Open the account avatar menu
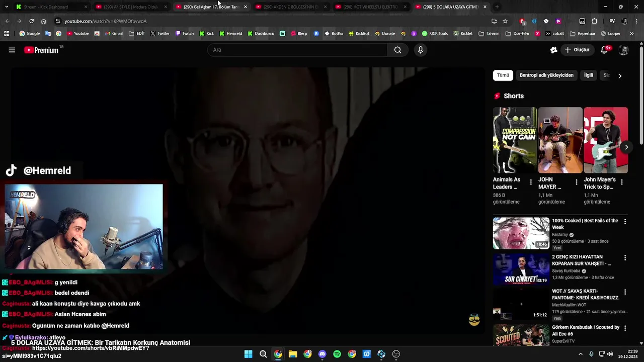This screenshot has height=362, width=644. pyautogui.click(x=623, y=50)
